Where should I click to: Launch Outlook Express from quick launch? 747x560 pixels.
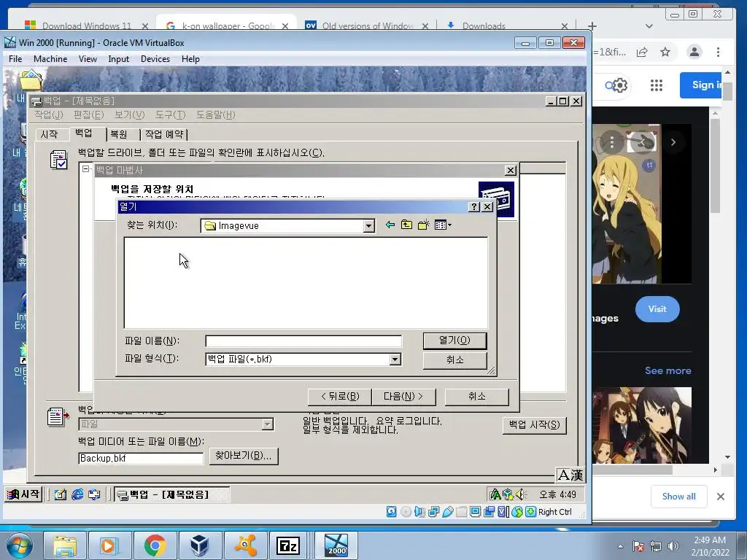pyautogui.click(x=94, y=495)
